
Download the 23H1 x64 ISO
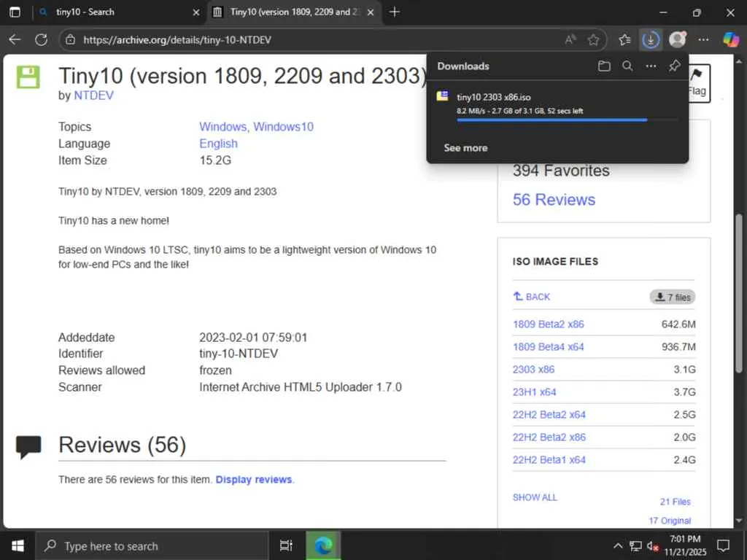point(535,392)
